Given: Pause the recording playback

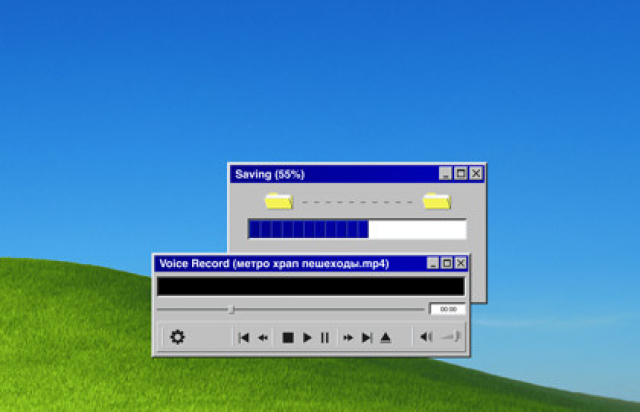Looking at the screenshot, I should pyautogui.click(x=325, y=338).
